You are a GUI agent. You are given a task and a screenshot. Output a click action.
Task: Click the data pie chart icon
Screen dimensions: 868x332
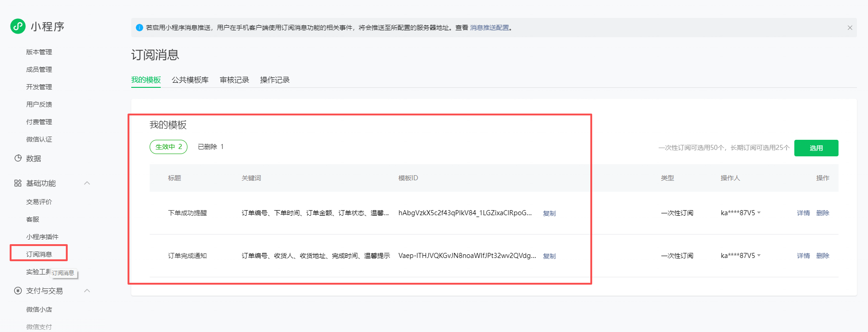18,158
